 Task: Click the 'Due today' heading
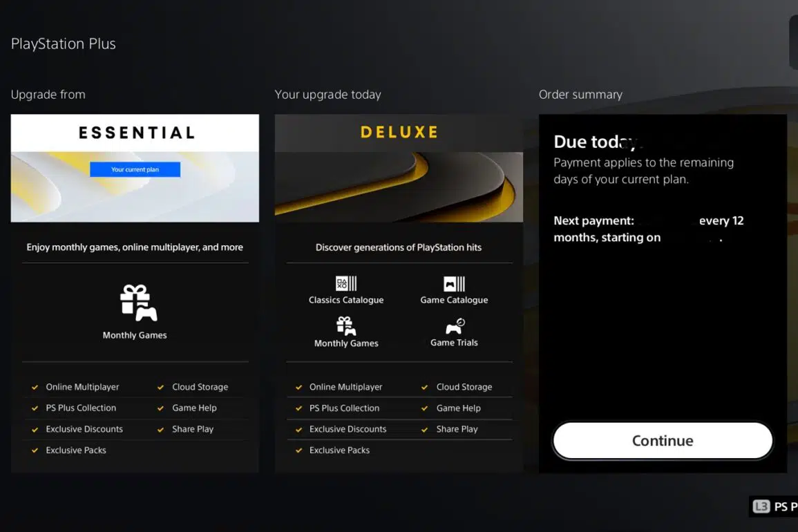coord(596,142)
